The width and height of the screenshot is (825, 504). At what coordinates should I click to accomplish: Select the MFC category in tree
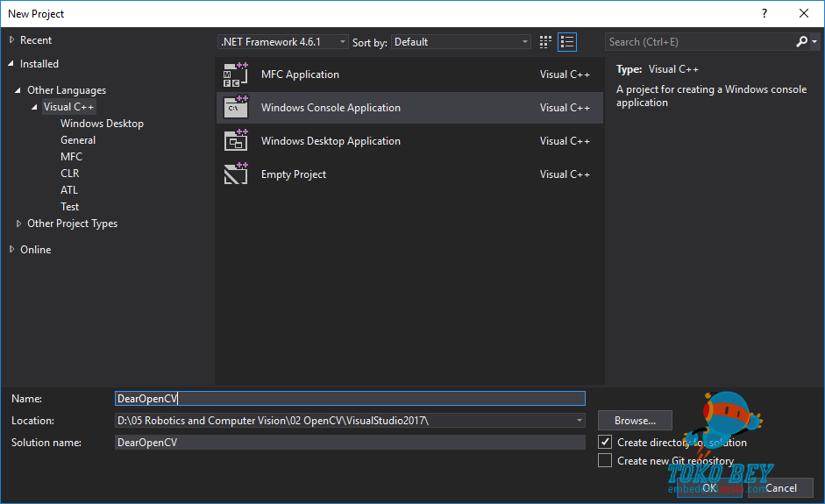coord(72,157)
